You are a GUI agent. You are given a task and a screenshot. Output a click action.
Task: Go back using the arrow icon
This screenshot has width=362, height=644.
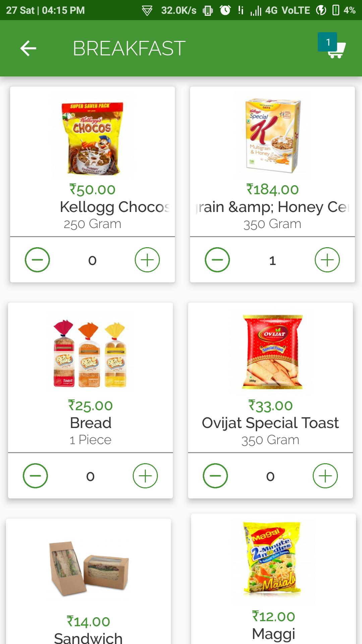point(28,48)
